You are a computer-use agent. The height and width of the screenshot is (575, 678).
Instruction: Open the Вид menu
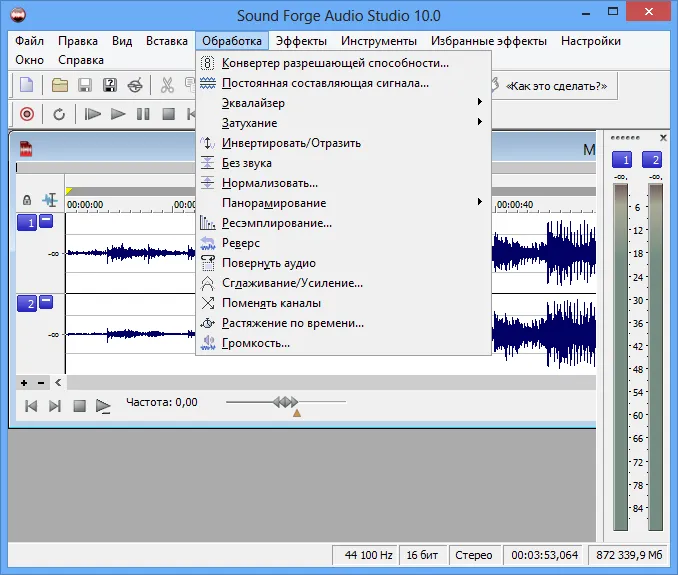122,41
